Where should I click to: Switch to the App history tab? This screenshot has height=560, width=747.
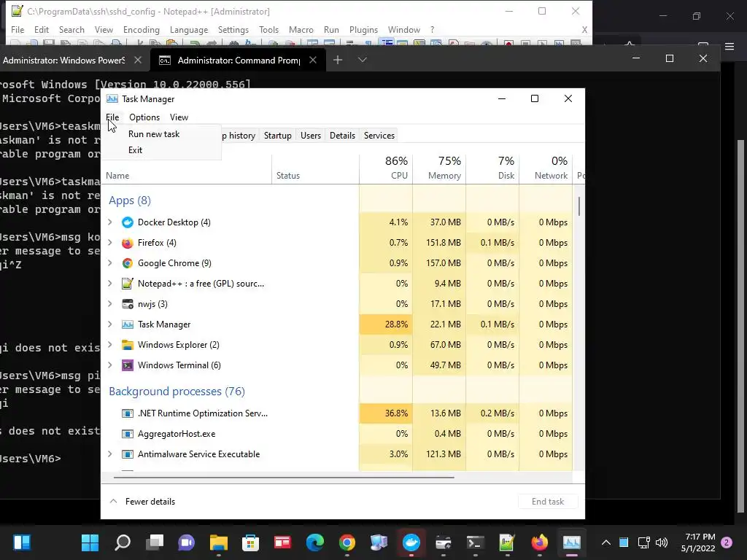point(239,136)
